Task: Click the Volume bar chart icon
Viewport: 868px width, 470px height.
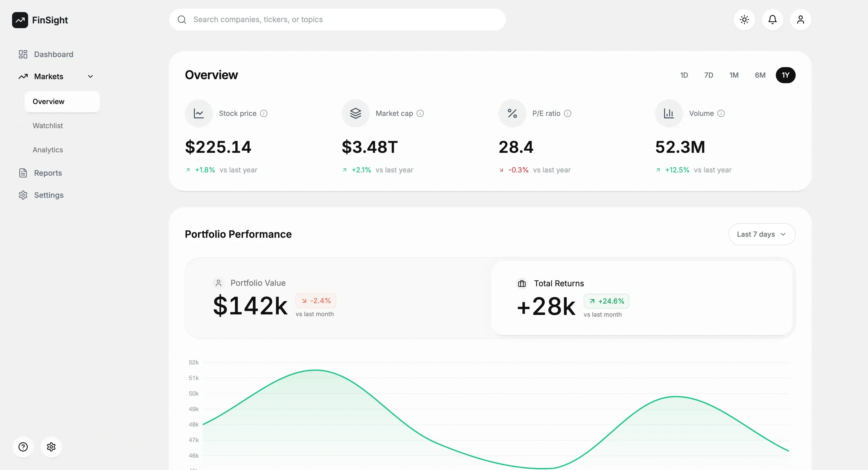Action: coord(669,113)
